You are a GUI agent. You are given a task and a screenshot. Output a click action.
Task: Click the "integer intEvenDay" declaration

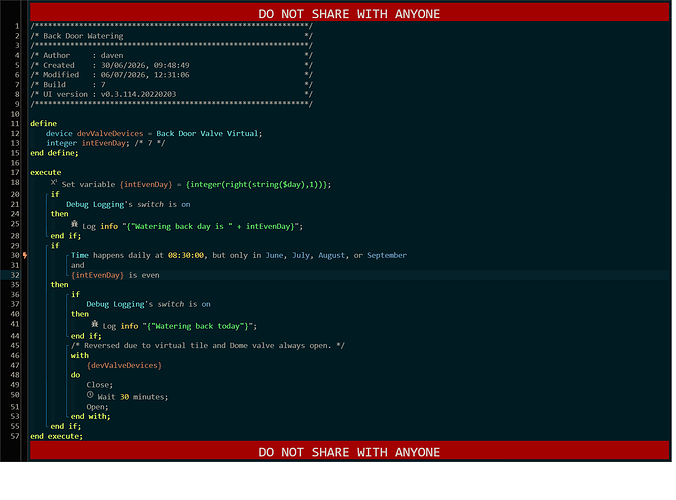tap(88, 143)
